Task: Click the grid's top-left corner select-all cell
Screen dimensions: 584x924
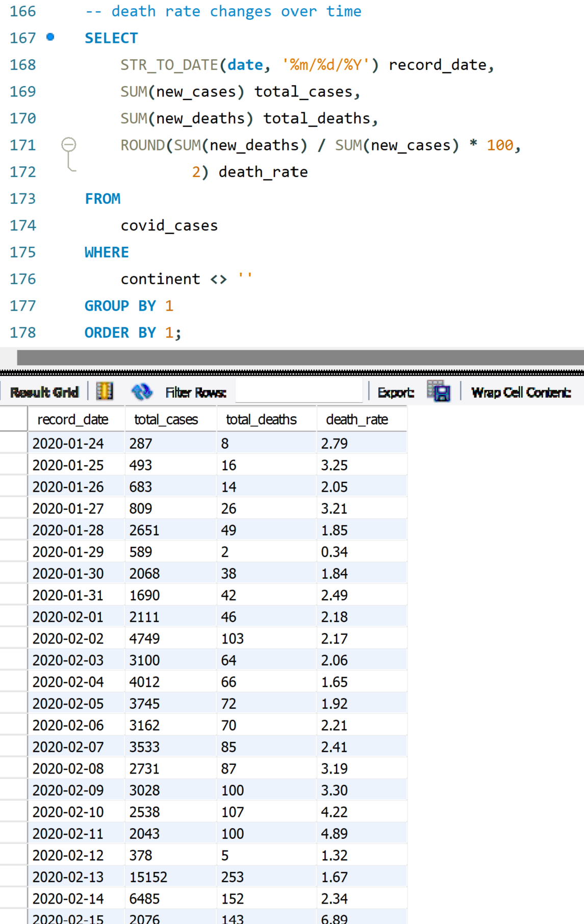Action: [x=13, y=419]
